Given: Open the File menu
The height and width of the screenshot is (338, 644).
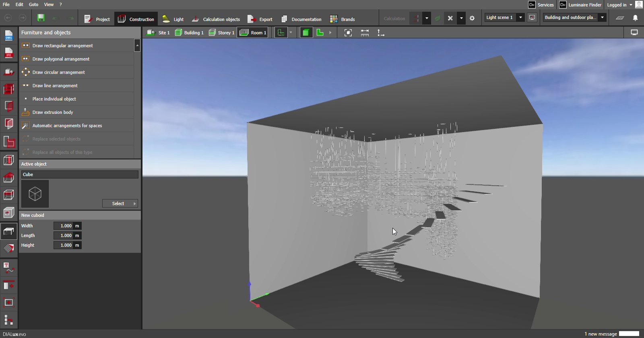Looking at the screenshot, I should pyautogui.click(x=6, y=4).
